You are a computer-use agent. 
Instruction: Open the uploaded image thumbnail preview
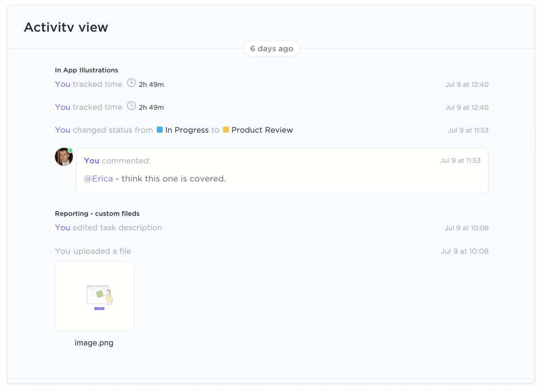tap(95, 296)
